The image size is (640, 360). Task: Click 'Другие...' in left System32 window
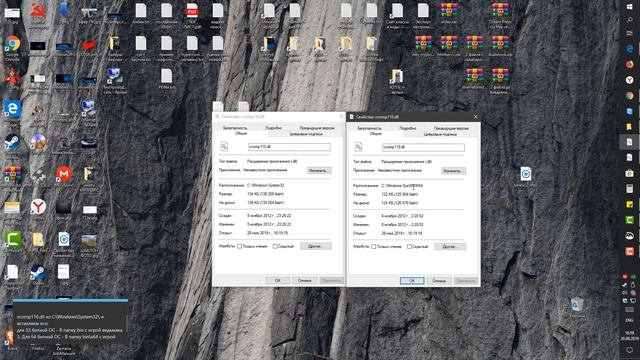pyautogui.click(x=316, y=246)
